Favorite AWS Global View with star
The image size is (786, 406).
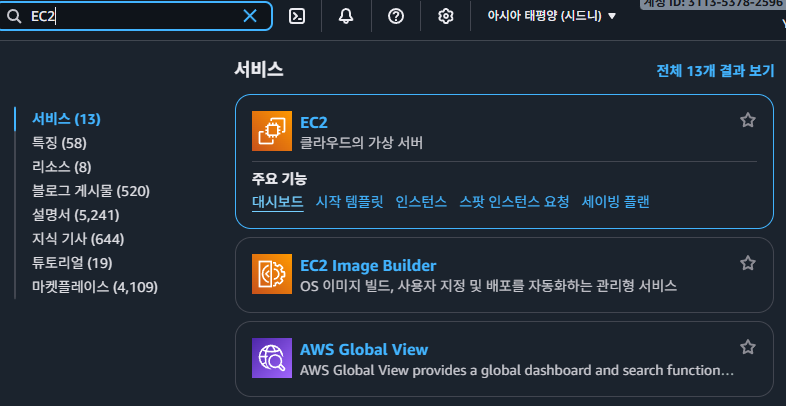pyautogui.click(x=747, y=347)
